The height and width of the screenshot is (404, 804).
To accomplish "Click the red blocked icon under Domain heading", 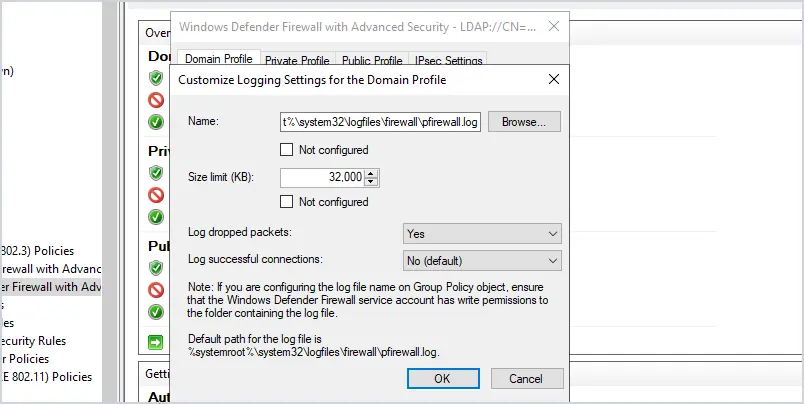I will coord(156,99).
